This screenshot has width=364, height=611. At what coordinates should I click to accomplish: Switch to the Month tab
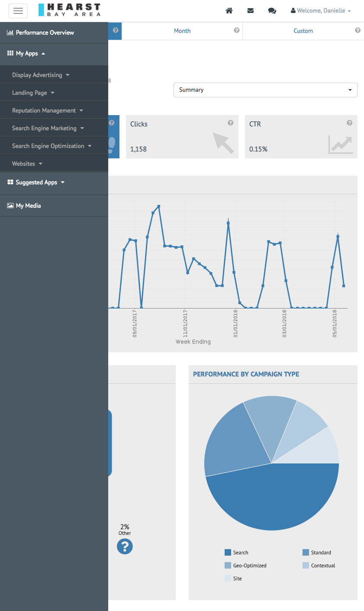pos(182,31)
